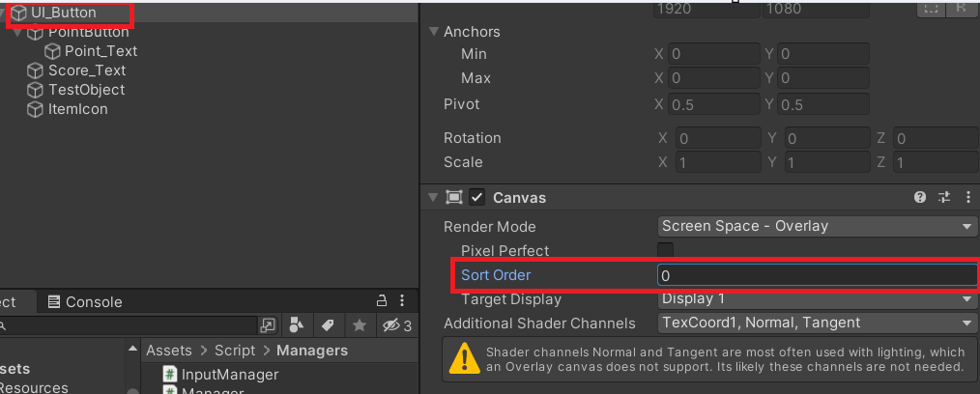
Task: Edit the Anchors Max Y field
Action: (x=823, y=78)
